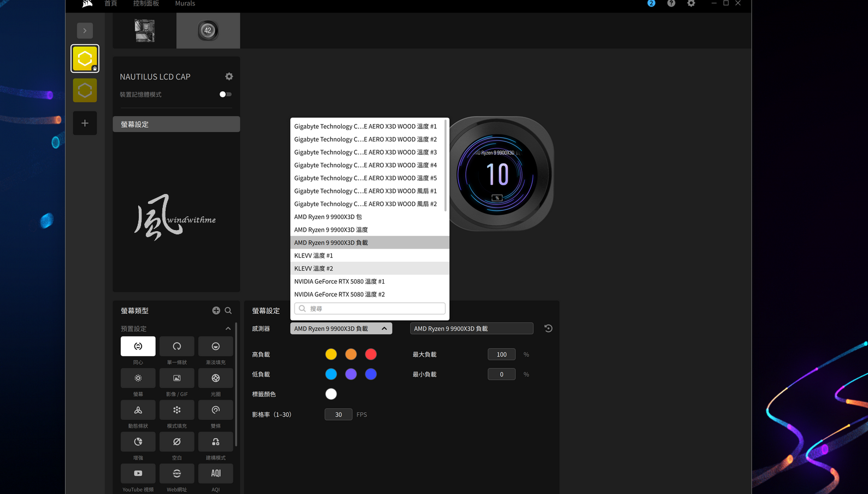Select the 建構模式 build mode preset
The image size is (868, 494).
tap(216, 442)
